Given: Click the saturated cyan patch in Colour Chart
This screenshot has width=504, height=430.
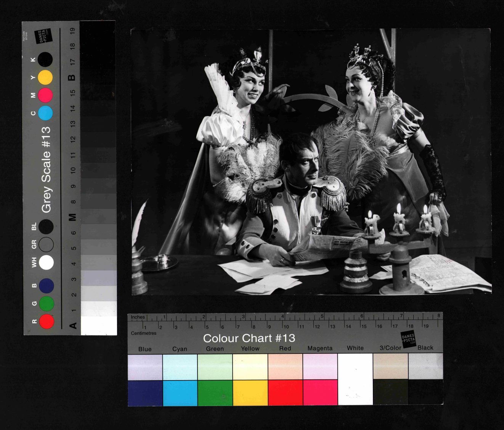Looking at the screenshot, I should (180, 393).
